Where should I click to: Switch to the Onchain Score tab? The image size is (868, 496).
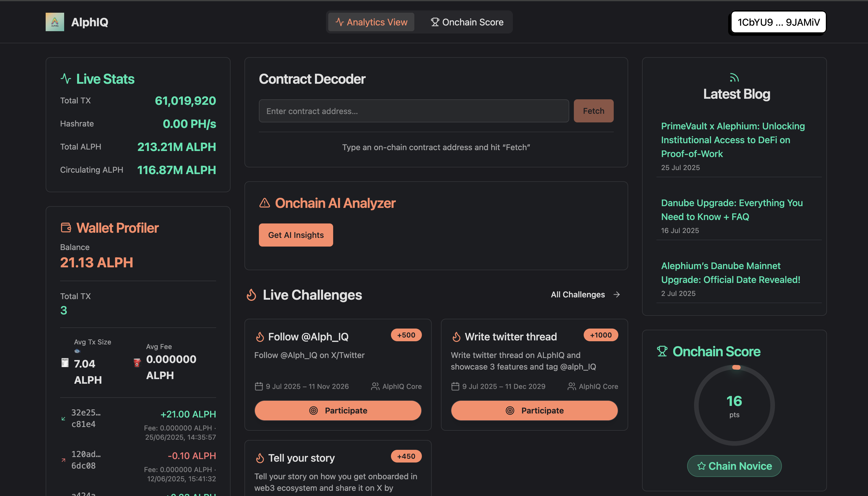pyautogui.click(x=467, y=22)
